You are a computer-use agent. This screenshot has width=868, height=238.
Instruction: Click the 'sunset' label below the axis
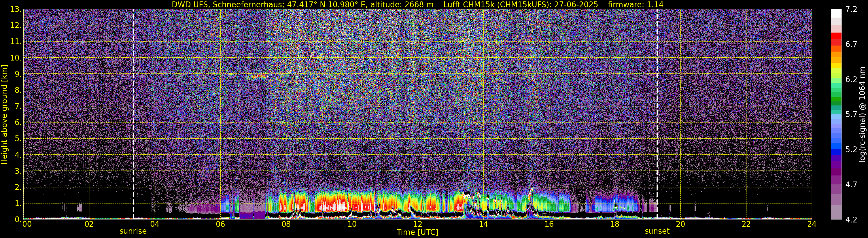click(657, 231)
